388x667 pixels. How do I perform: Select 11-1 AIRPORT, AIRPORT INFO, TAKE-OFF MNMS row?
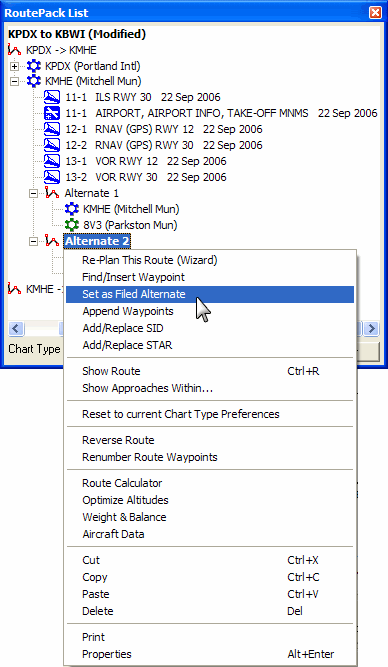[221, 113]
